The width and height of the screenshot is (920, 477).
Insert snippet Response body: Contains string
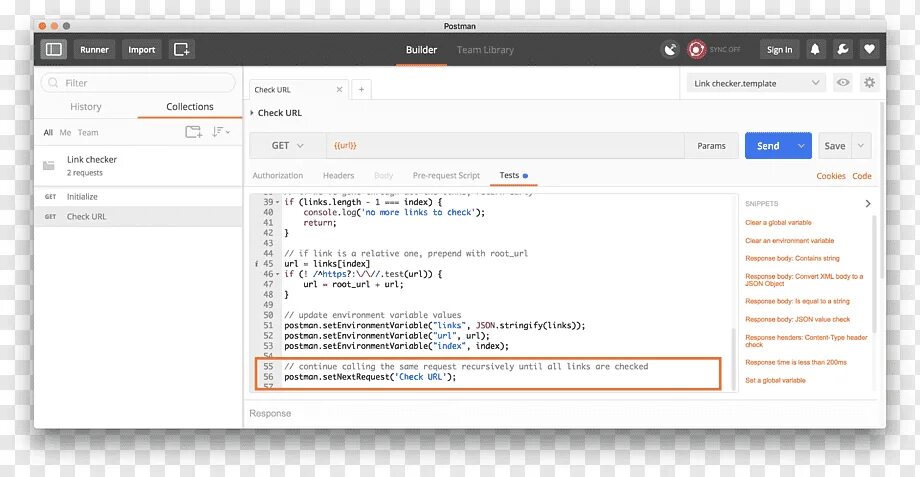(x=792, y=258)
